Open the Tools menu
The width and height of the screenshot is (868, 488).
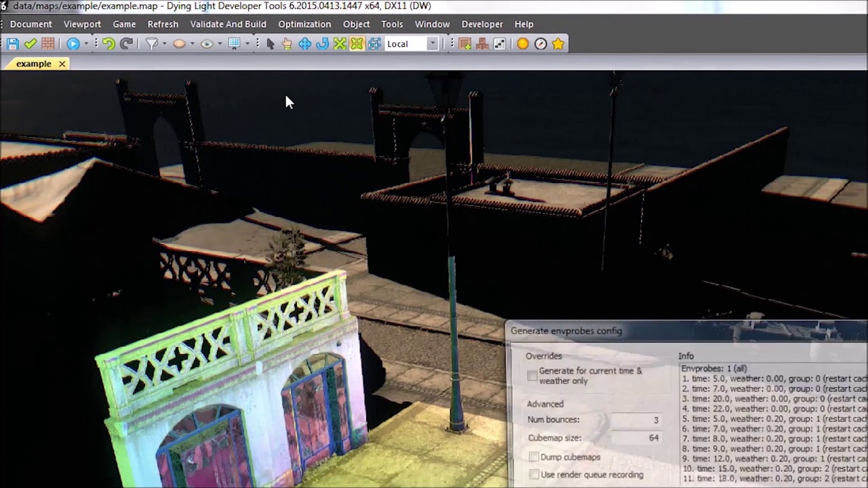(x=392, y=24)
